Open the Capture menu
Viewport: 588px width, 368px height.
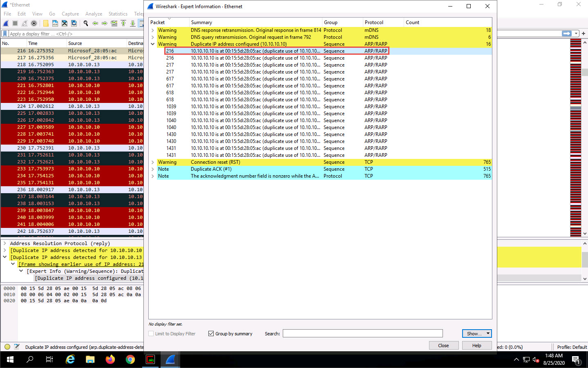point(70,14)
